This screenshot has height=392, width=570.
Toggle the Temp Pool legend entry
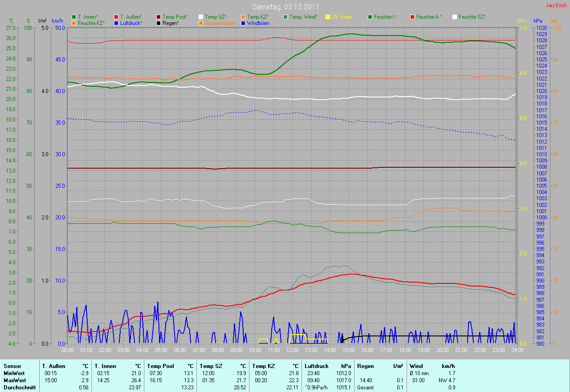tap(171, 17)
